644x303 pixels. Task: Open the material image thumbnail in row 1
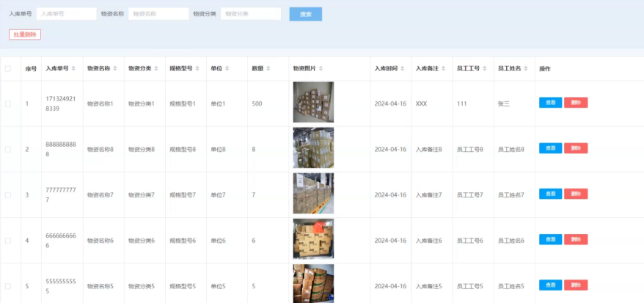313,102
